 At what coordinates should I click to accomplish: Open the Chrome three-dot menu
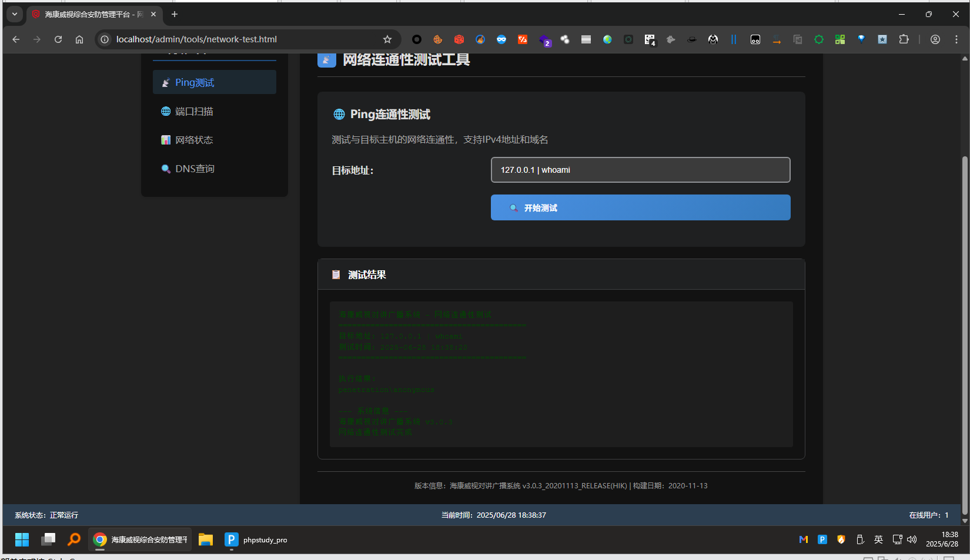point(956,39)
